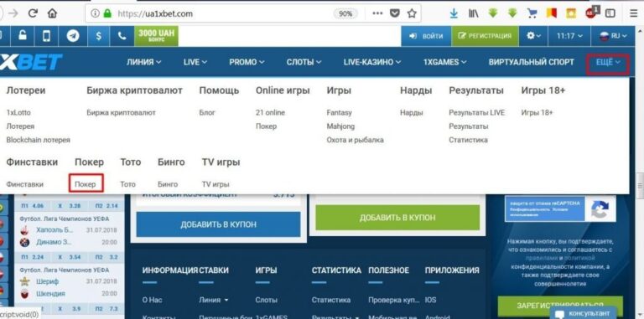
Task: Click the Регистрация button
Action: tap(485, 36)
